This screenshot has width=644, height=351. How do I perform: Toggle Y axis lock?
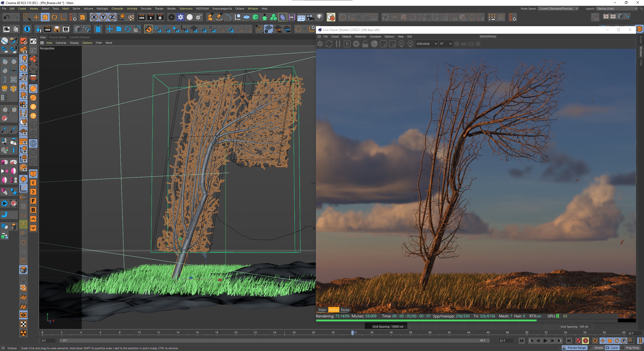point(103,17)
